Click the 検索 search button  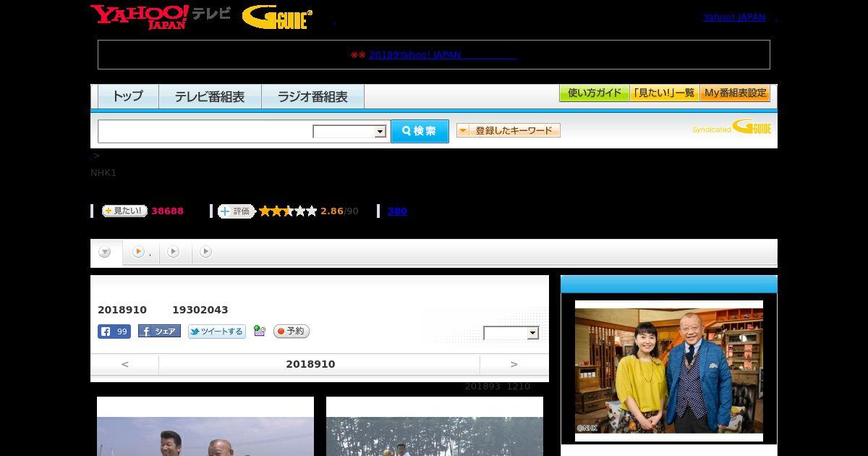420,131
